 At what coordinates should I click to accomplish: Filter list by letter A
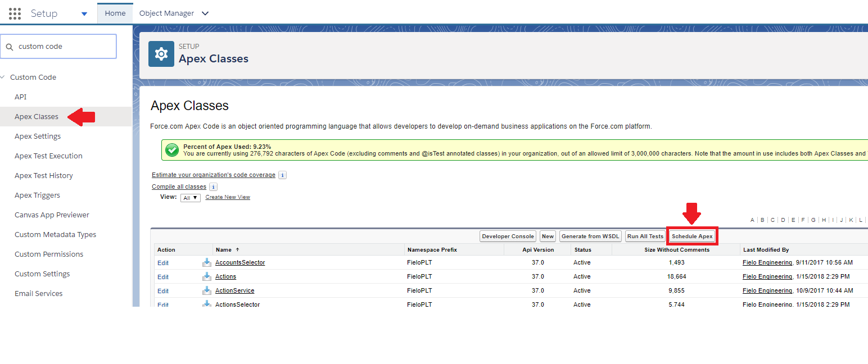(x=752, y=220)
